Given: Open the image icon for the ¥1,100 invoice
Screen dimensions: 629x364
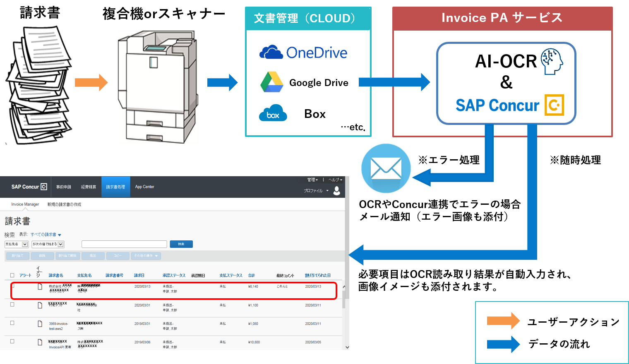Looking at the screenshot, I should (40, 305).
